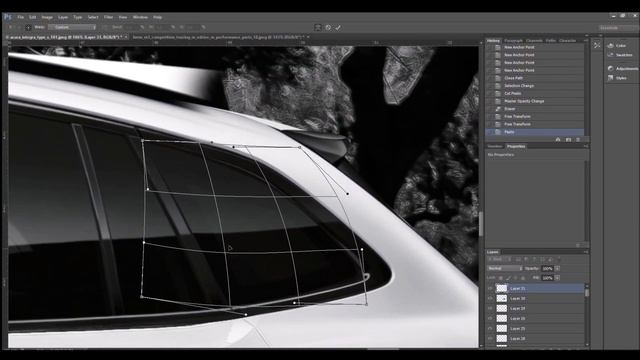
Task: Hide Layer 25 with its eye icon
Action: click(490, 328)
